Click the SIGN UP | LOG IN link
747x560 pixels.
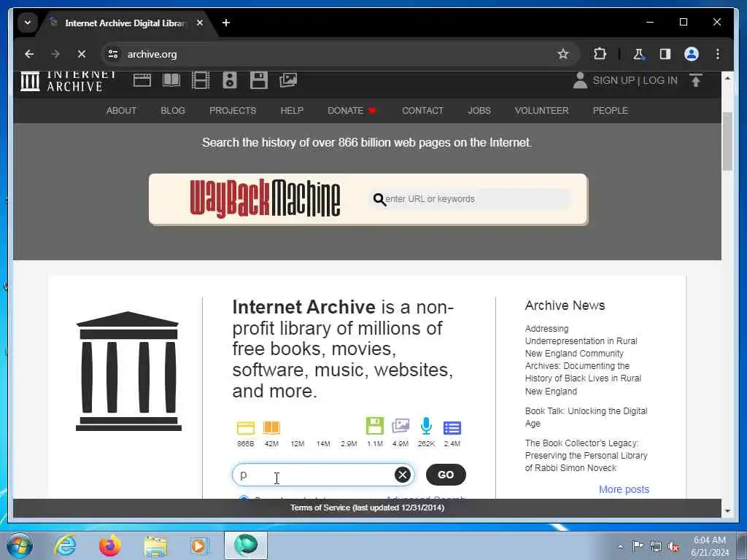point(635,80)
